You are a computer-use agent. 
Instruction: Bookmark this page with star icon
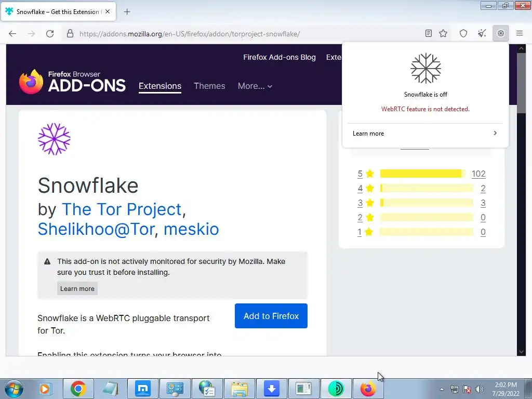(443, 33)
